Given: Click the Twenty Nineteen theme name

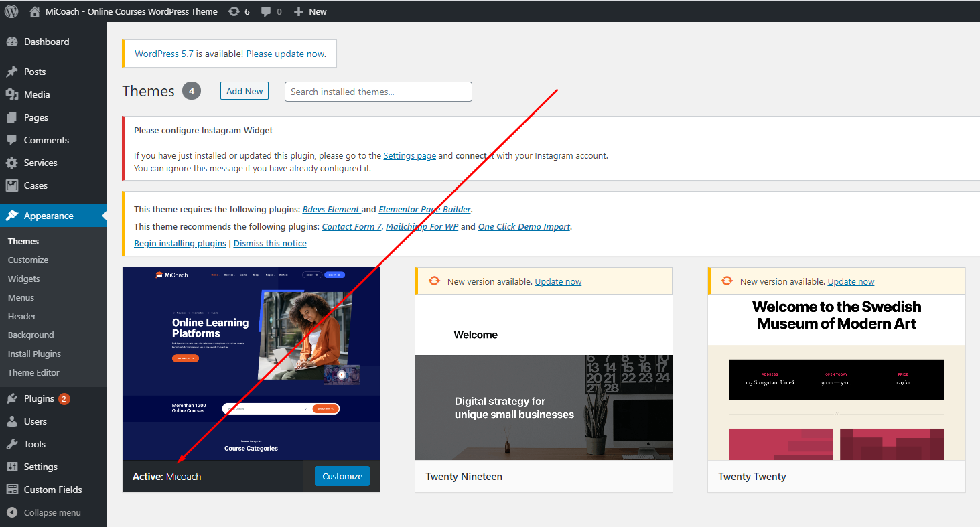Looking at the screenshot, I should pyautogui.click(x=464, y=477).
